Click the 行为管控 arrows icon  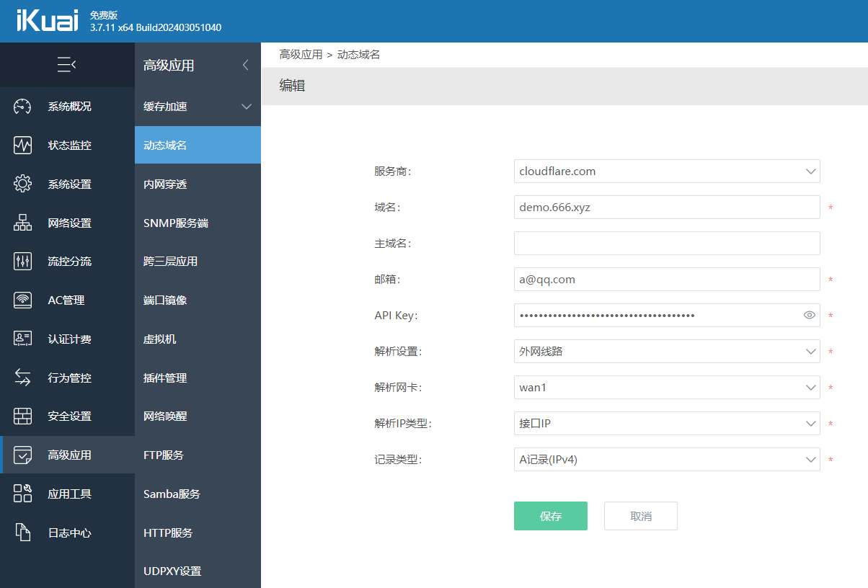coord(23,378)
